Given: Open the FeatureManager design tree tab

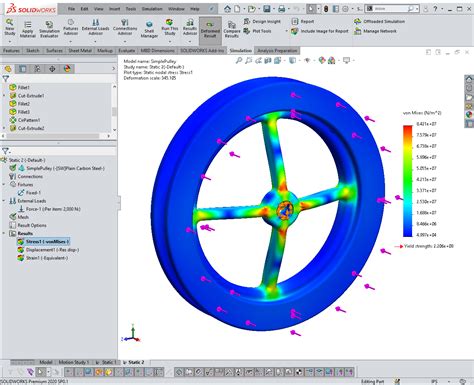Looking at the screenshot, I should coord(8,69).
